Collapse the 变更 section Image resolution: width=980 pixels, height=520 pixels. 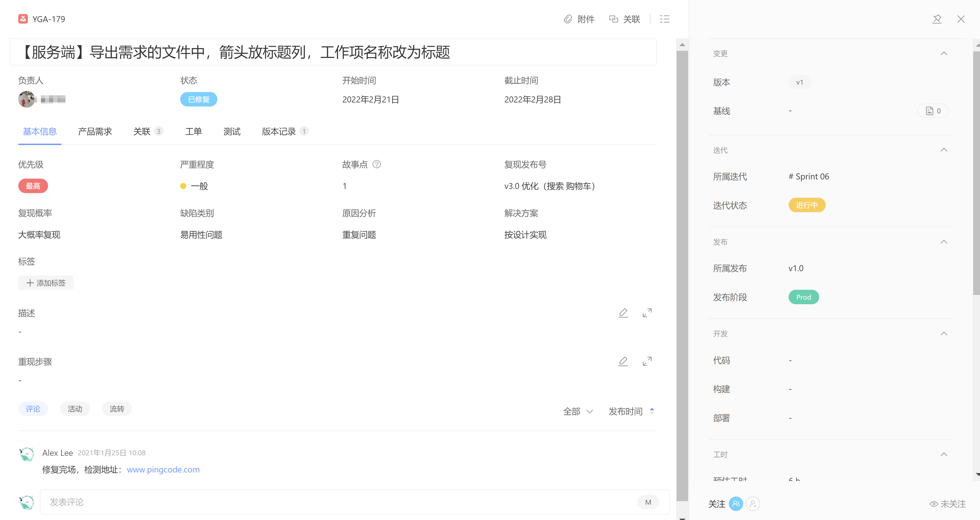[x=943, y=54]
